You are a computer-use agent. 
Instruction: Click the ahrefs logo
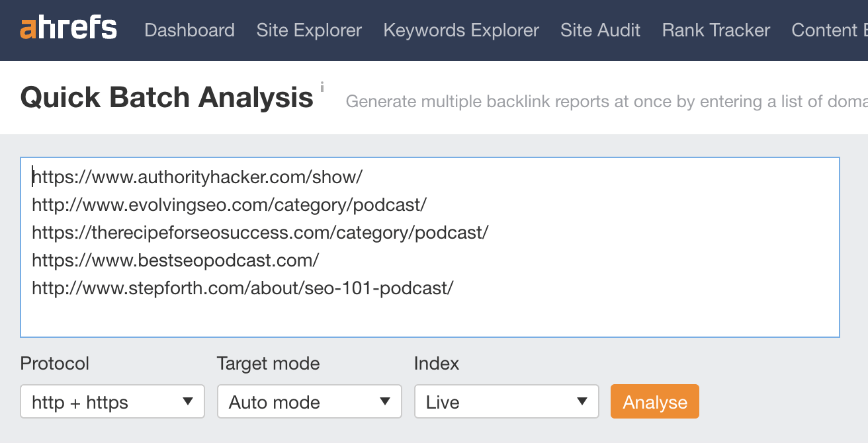coord(68,30)
